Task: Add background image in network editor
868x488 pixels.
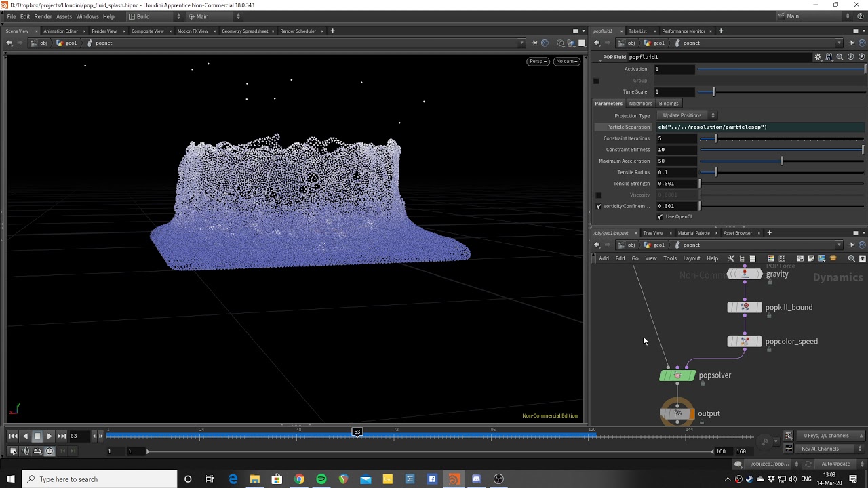Action: pyautogui.click(x=822, y=258)
